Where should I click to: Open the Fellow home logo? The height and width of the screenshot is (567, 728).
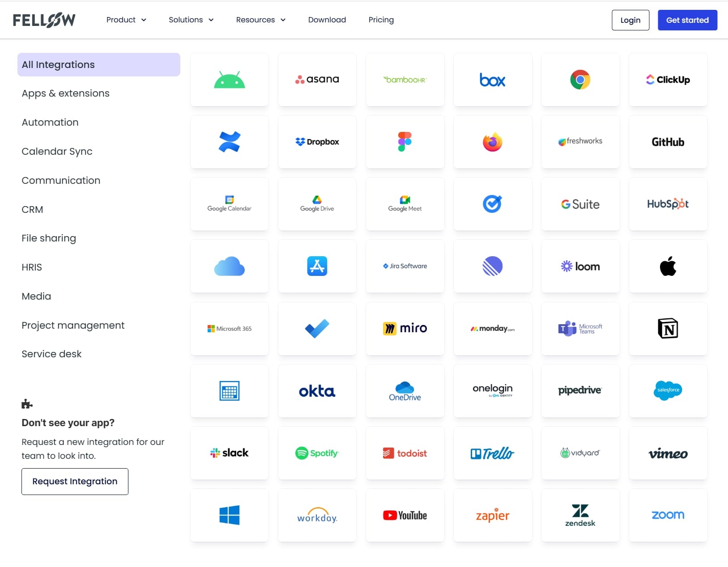(44, 20)
